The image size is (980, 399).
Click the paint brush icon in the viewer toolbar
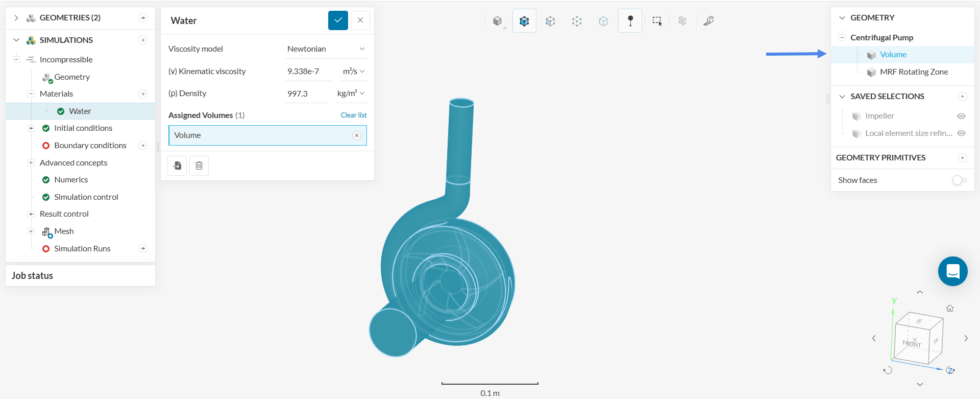pos(708,21)
